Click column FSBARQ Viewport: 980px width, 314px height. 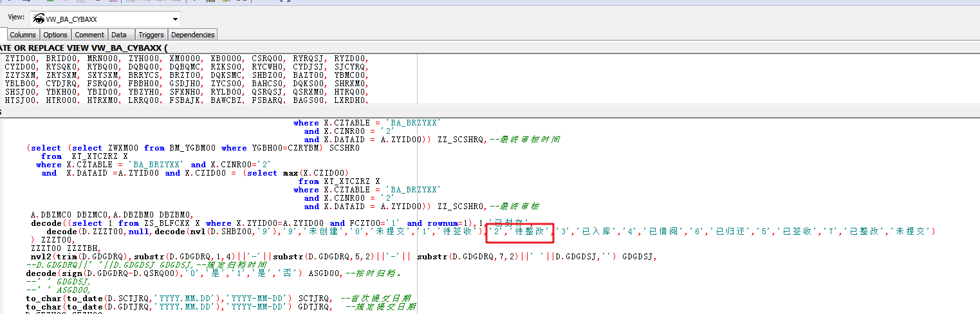pos(267,100)
